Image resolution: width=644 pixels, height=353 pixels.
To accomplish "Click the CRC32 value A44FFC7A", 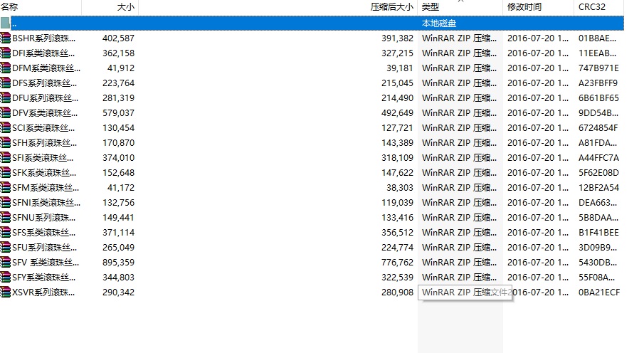I will (x=598, y=158).
